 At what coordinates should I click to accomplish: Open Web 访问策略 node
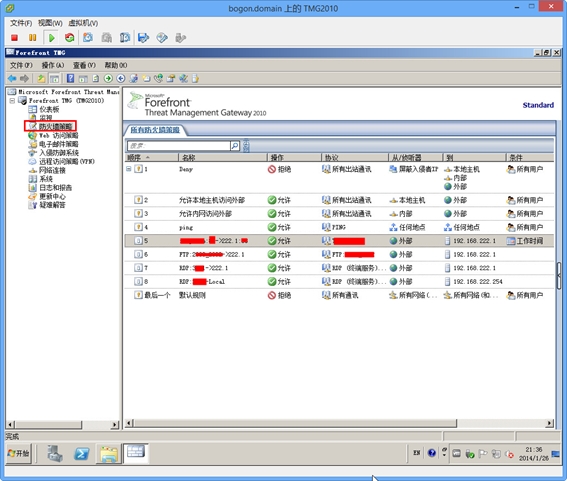coord(58,135)
